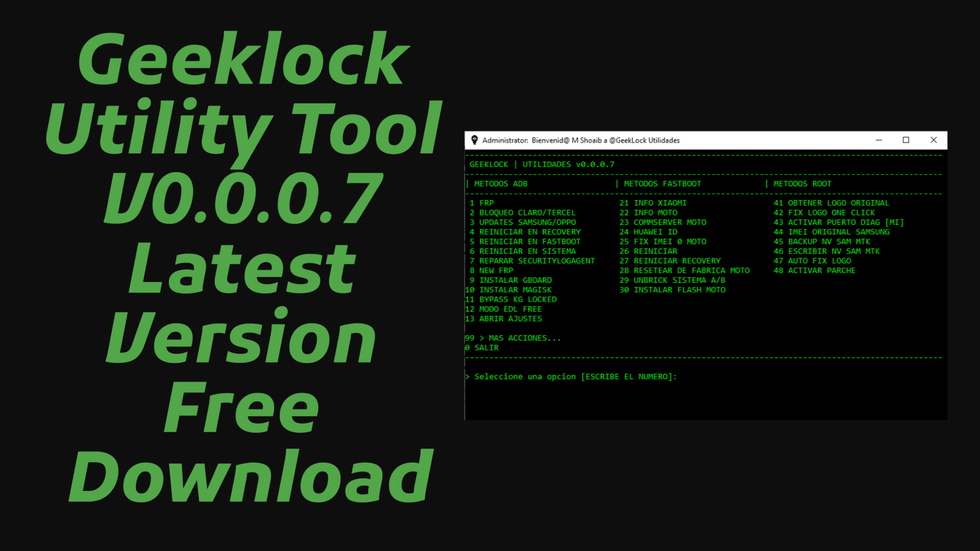Click 0 SALIR to exit
Viewport: 980px width, 551px height.
tap(482, 347)
